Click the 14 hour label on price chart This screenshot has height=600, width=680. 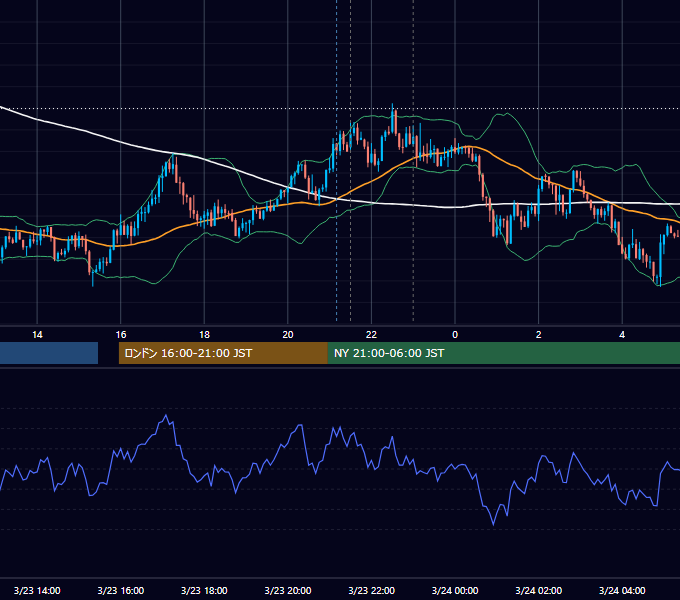coord(37,335)
